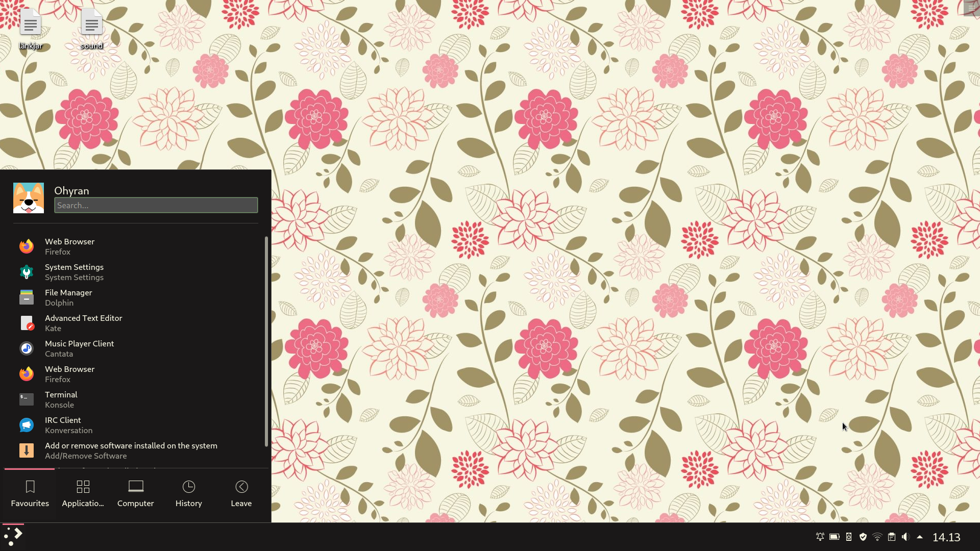Select the lankjar desktop file
This screenshot has height=551, width=980.
[x=31, y=29]
